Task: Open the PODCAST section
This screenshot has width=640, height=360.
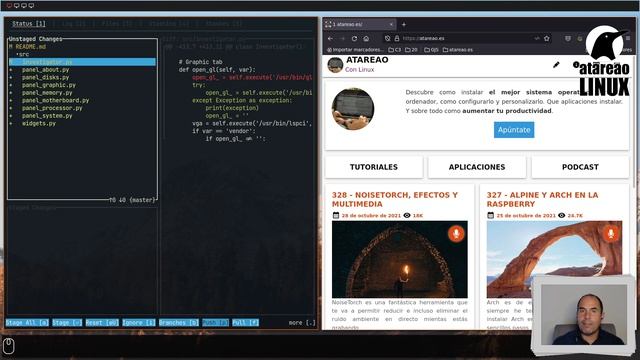Action: [580, 167]
